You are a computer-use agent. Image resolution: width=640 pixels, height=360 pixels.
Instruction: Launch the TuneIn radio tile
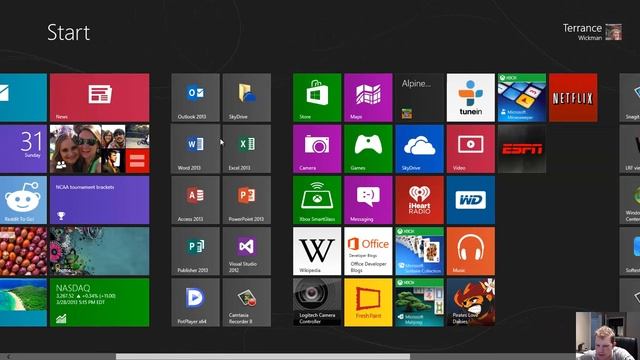471,98
